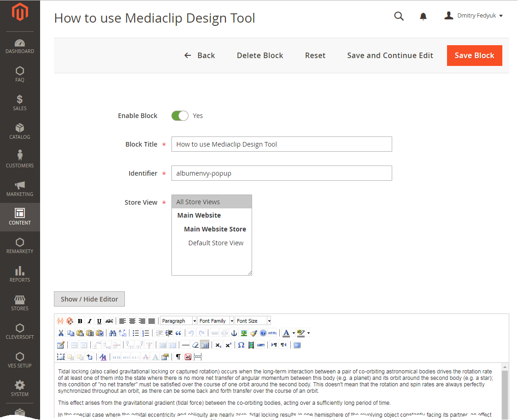Toggle the Subscript button

pyautogui.click(x=218, y=345)
